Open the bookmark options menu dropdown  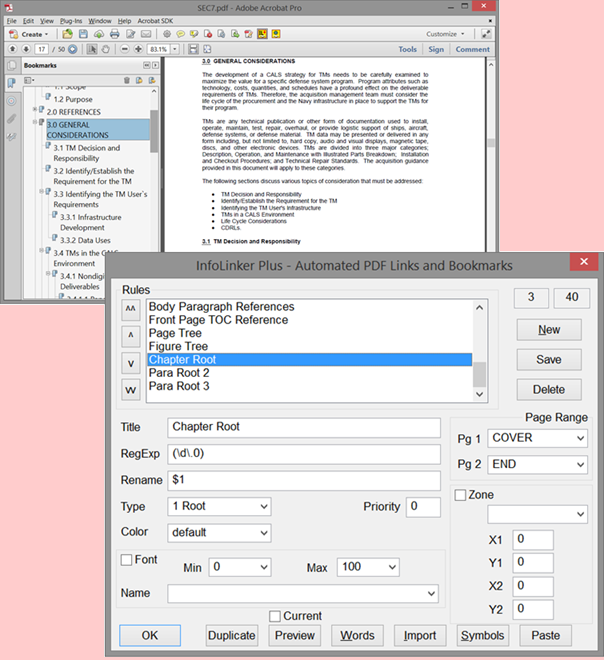click(x=29, y=80)
